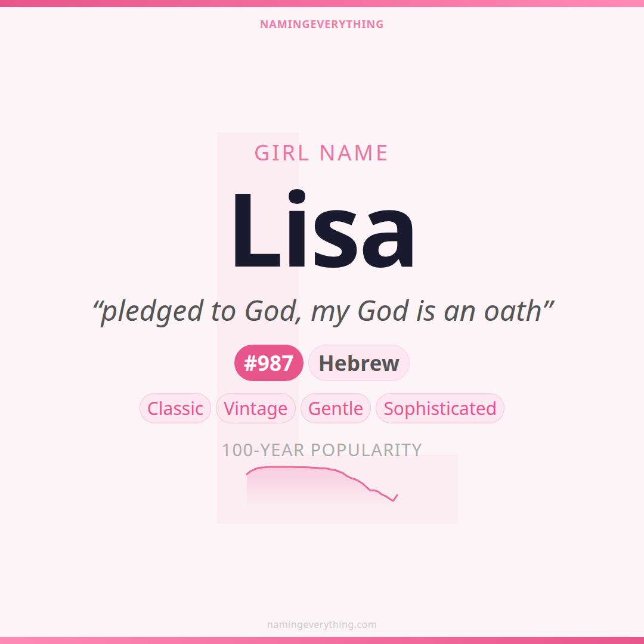This screenshot has height=644, width=644.
Task: Click the left starting point of popularity line
Action: coord(247,474)
